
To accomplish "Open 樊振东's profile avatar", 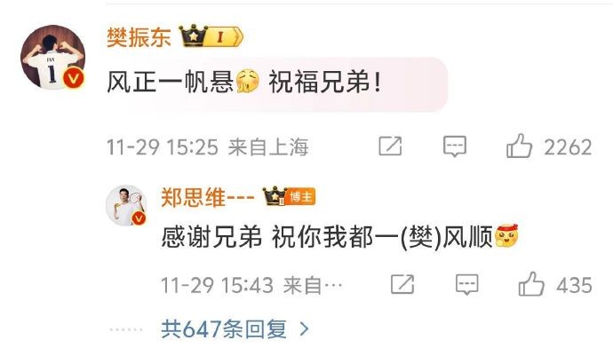I will pyautogui.click(x=52, y=58).
